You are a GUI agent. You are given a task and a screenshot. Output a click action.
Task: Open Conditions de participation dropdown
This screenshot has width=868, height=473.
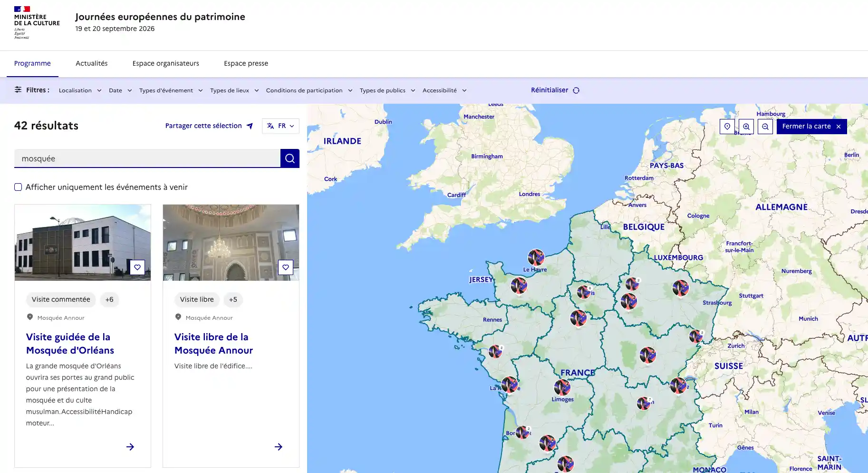point(309,90)
